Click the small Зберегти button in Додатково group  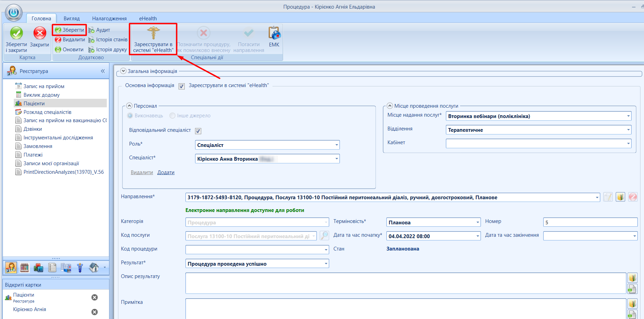pyautogui.click(x=69, y=30)
